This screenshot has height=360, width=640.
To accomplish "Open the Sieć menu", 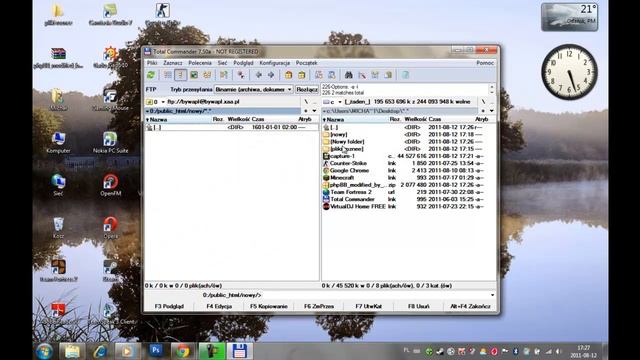I will pyautogui.click(x=222, y=63).
